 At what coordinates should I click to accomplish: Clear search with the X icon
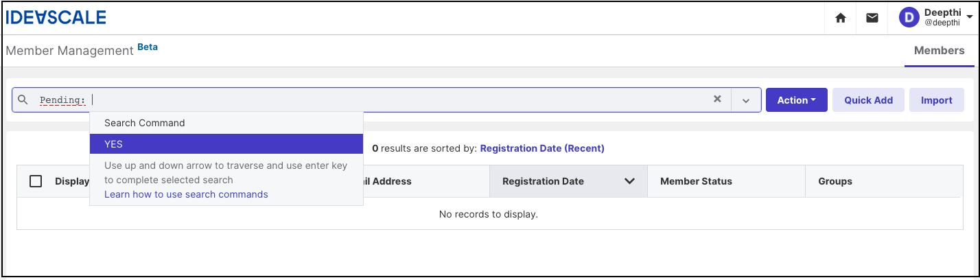pyautogui.click(x=717, y=99)
